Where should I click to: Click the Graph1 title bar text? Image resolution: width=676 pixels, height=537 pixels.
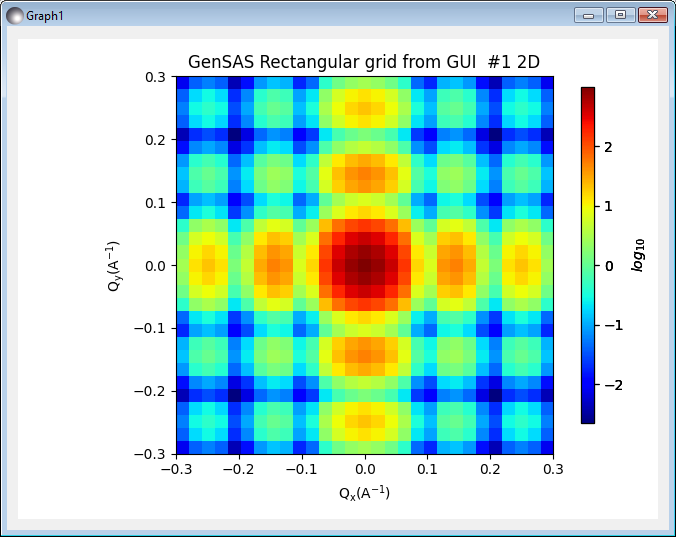[46, 16]
